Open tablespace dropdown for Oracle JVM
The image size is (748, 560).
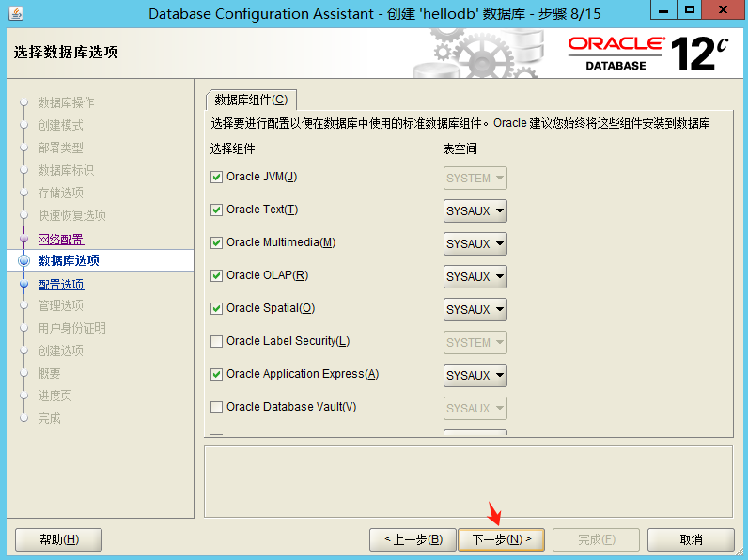coord(475,178)
